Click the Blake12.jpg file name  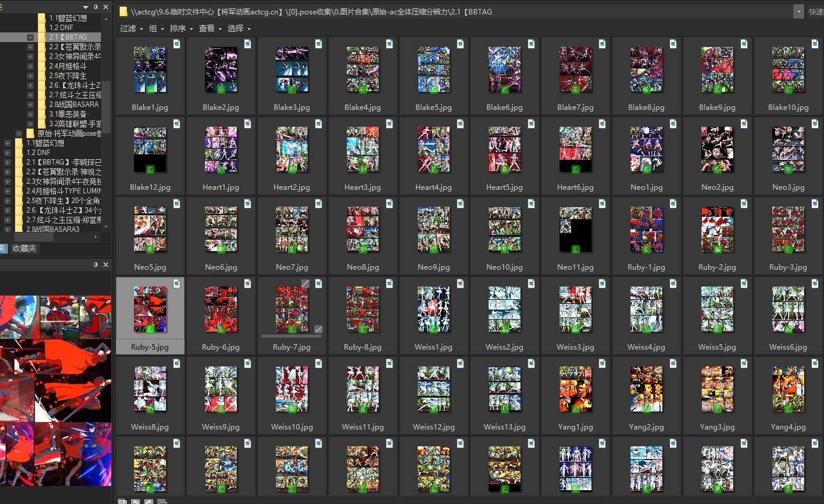(x=150, y=187)
